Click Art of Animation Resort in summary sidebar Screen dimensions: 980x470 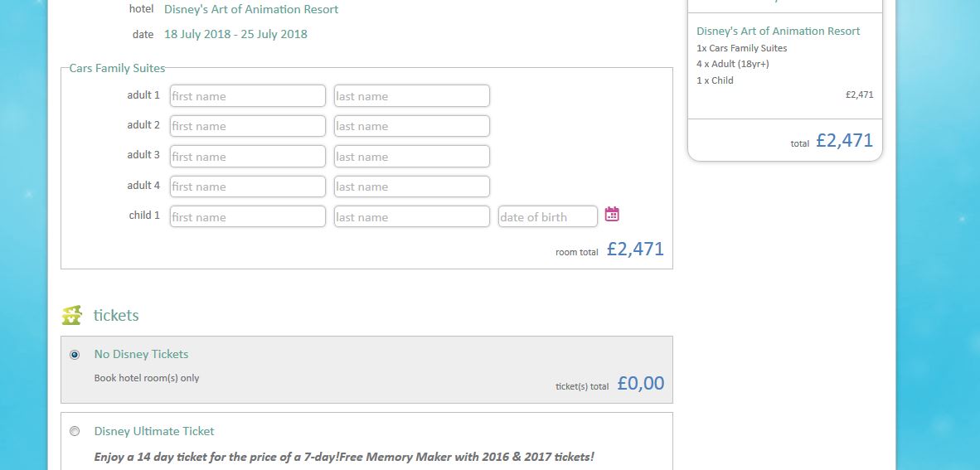778,31
